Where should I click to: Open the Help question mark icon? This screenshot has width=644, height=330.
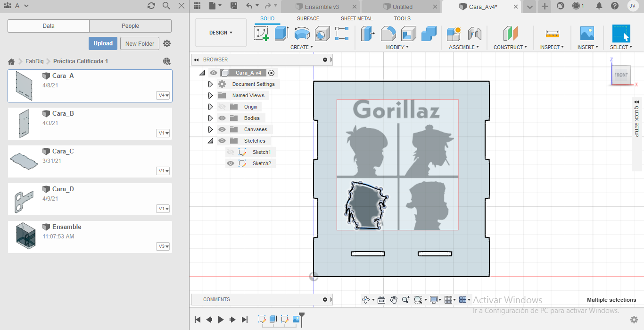coord(615,6)
